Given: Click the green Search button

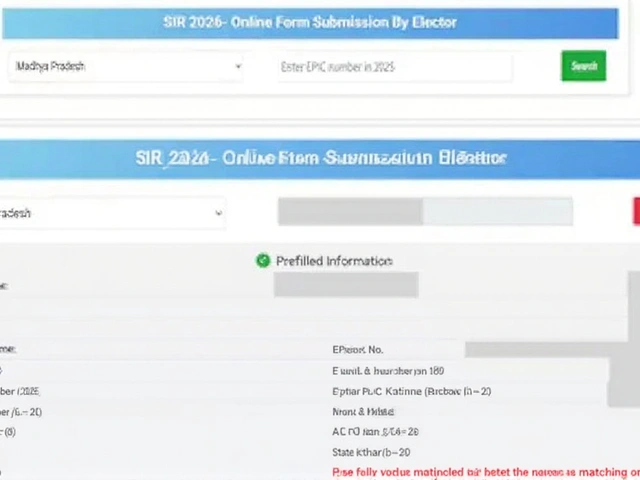Looking at the screenshot, I should click(x=583, y=66).
